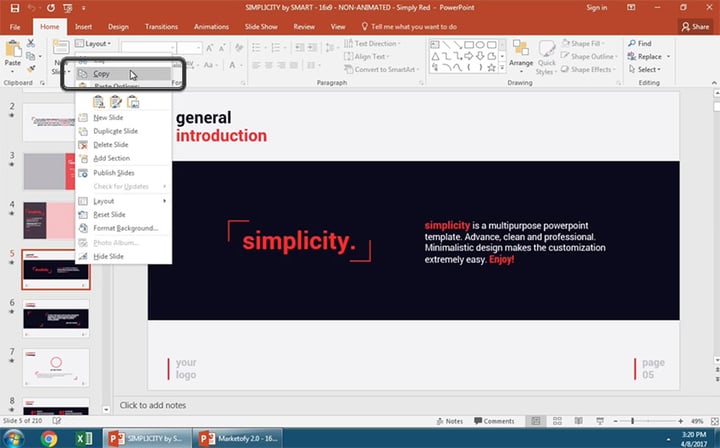This screenshot has width=720, height=448.
Task: Click Fit slide to window icon
Action: pyautogui.click(x=714, y=421)
